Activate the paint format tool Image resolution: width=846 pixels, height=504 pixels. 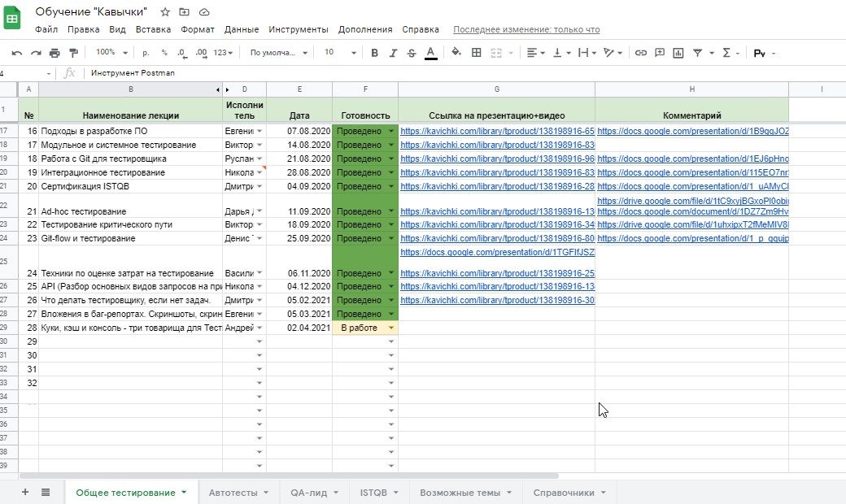[x=73, y=53]
